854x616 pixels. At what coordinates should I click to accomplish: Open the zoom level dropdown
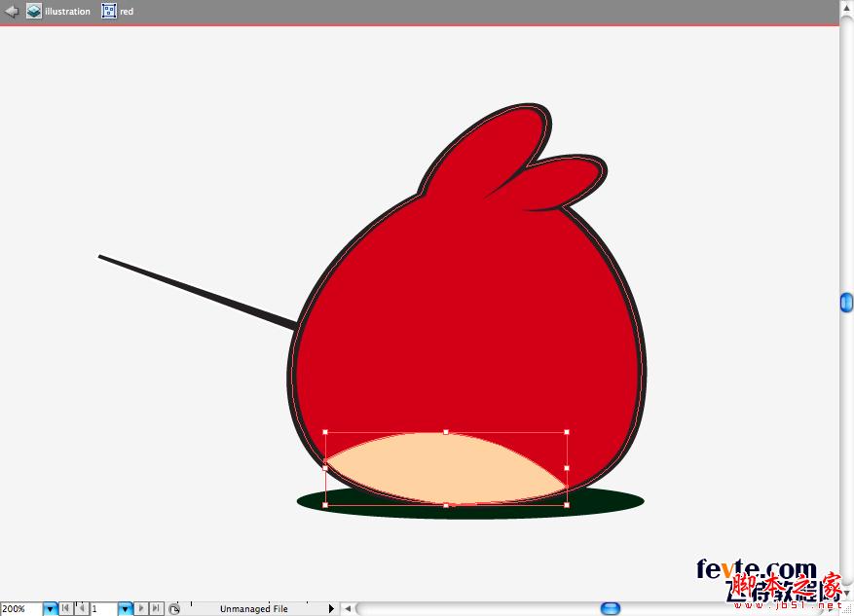click(x=50, y=609)
